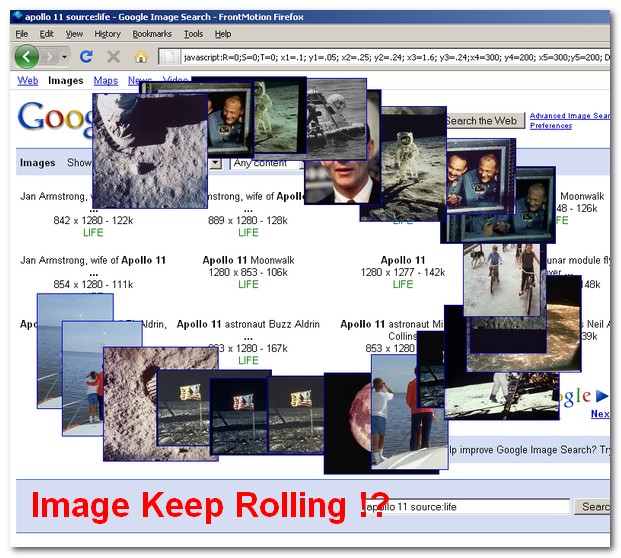Click 'Apollo 11 astronaut Buzz Aldrin' caption
Screen dimensions: 621x558
tap(248, 324)
